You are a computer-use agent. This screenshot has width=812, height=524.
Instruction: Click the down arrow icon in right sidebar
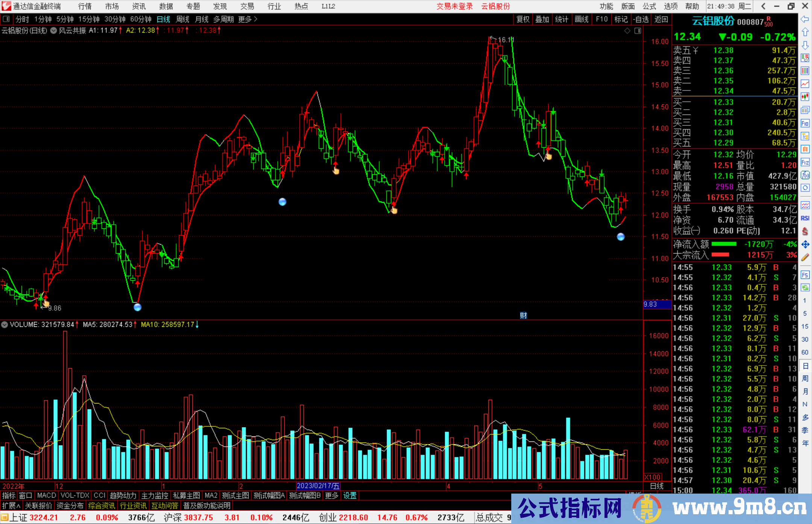pyautogui.click(x=805, y=45)
